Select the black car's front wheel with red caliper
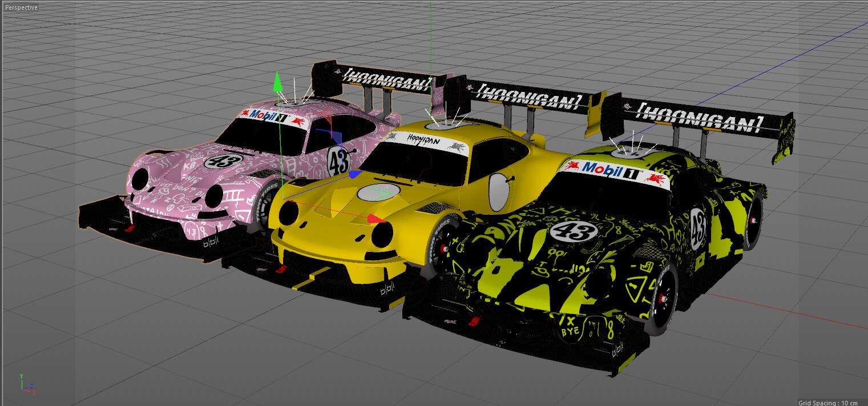Image resolution: width=868 pixels, height=406 pixels. (x=661, y=296)
